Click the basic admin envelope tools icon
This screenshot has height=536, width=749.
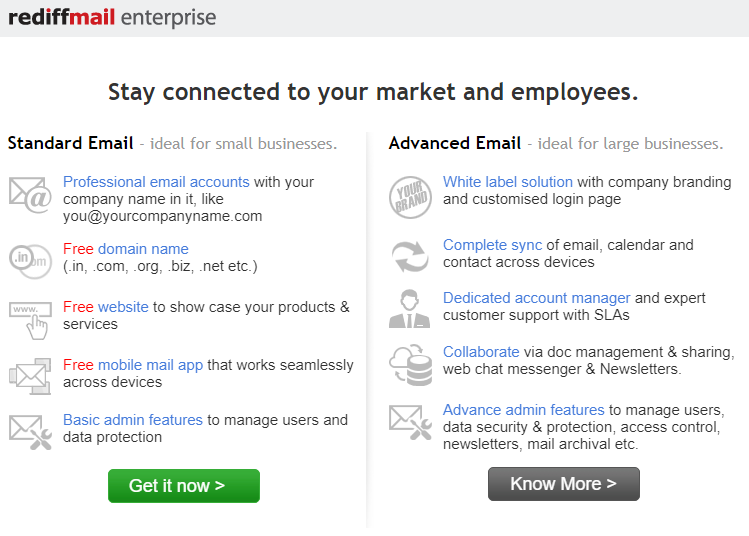click(x=30, y=430)
